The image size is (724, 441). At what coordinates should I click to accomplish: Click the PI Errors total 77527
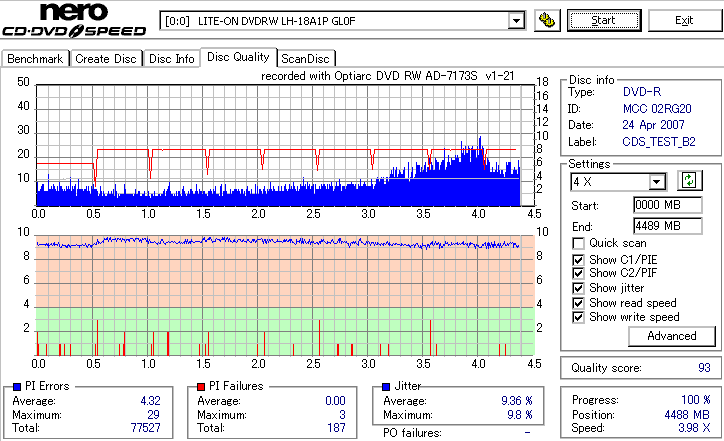click(x=145, y=428)
